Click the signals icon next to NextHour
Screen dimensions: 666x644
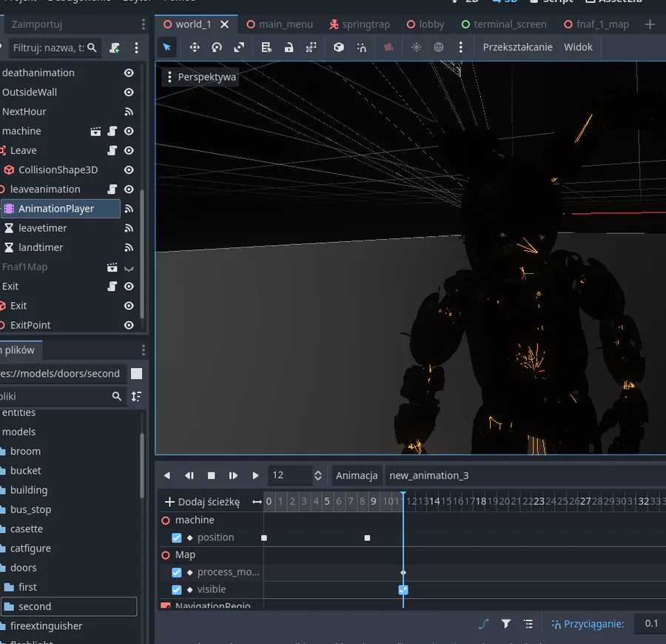point(129,112)
